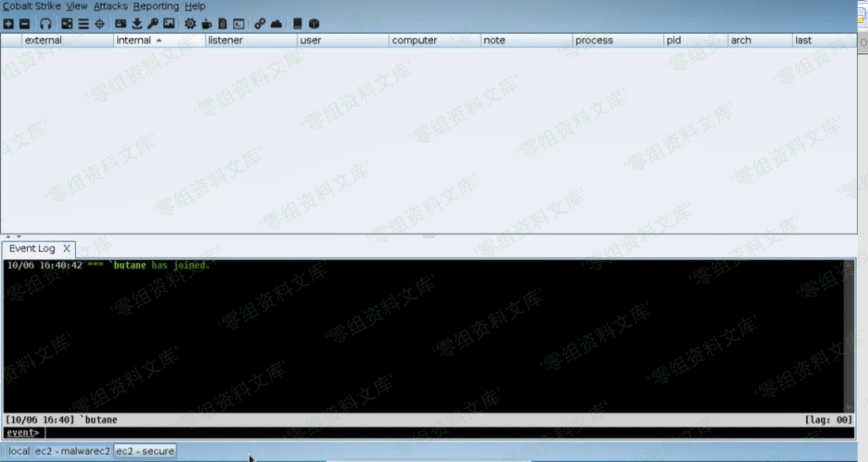The width and height of the screenshot is (868, 462).
Task: Switch to the local server tab
Action: tap(19, 451)
